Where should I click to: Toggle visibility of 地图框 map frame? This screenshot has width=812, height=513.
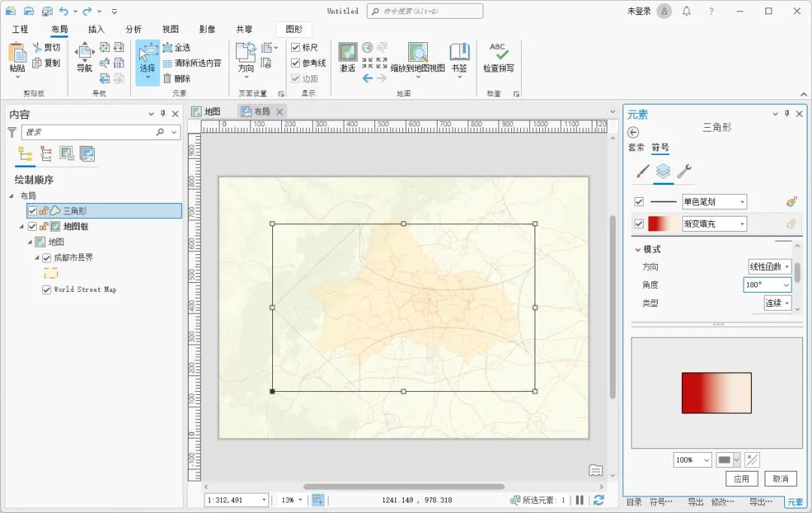tap(32, 226)
